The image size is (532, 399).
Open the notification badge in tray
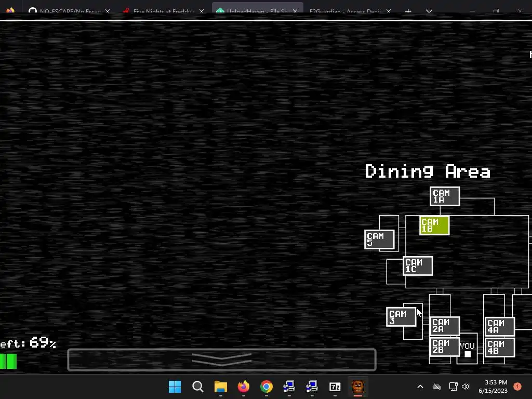click(517, 387)
